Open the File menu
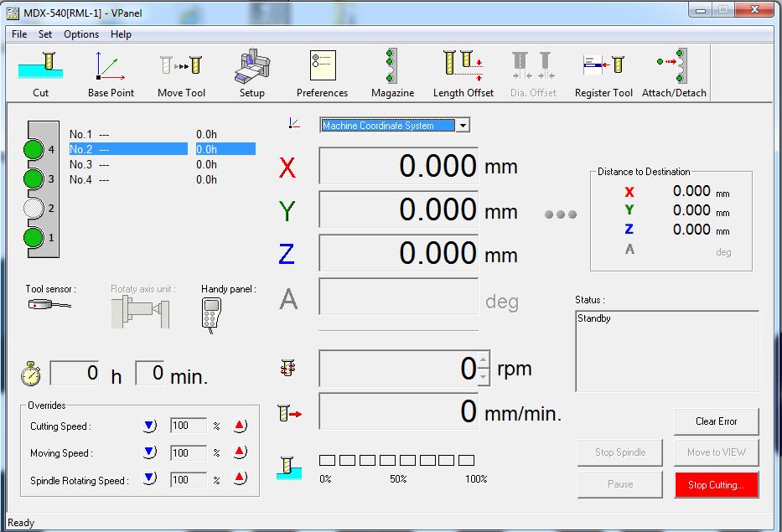This screenshot has width=782, height=532. pyautogui.click(x=19, y=34)
